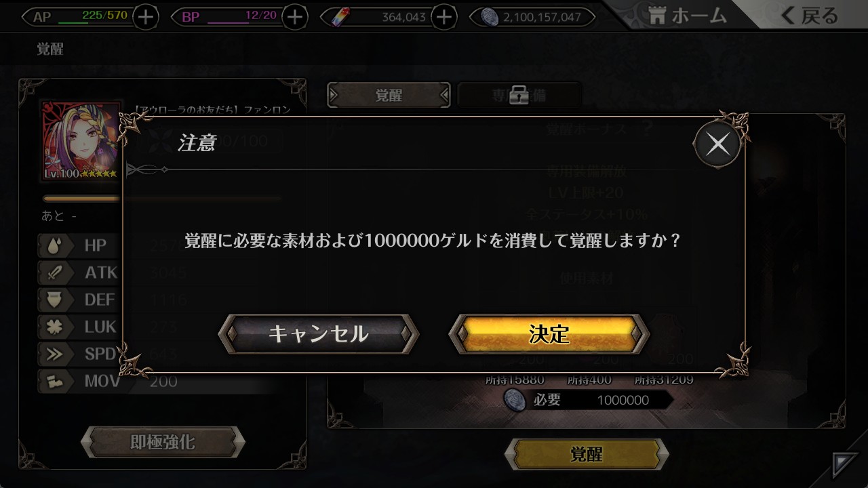Screen dimensions: 868x488
Task: Close the 注意 dialog with X icon
Action: [x=717, y=144]
